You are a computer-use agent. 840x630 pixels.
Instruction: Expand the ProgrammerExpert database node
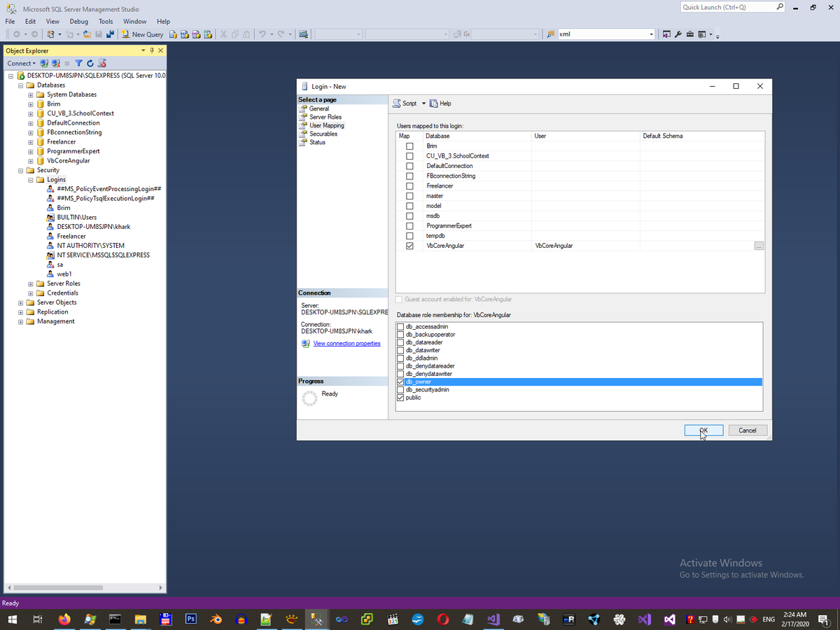coord(31,151)
